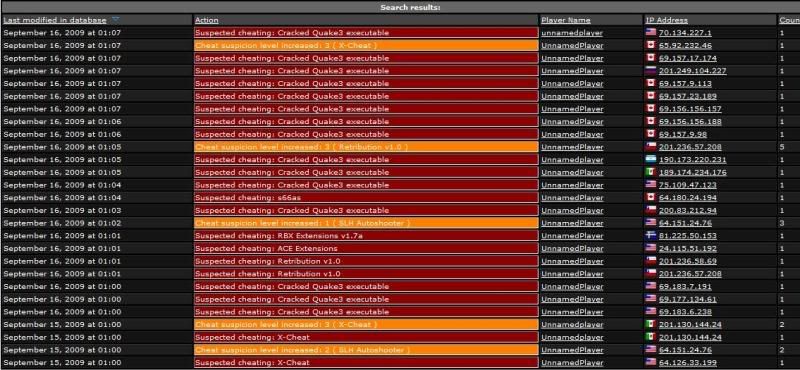Click the flag next to 69.157.9.98

click(651, 134)
